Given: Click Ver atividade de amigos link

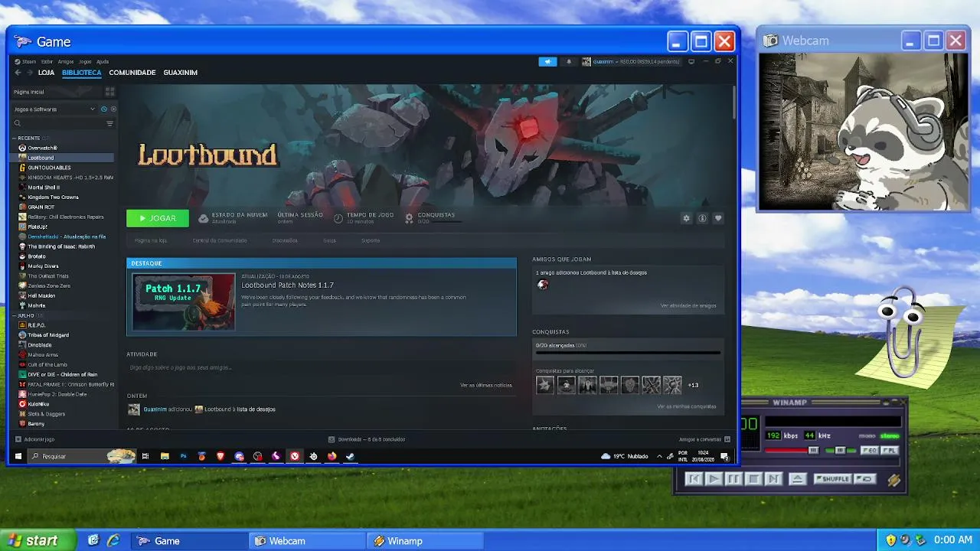Looking at the screenshot, I should coord(688,305).
